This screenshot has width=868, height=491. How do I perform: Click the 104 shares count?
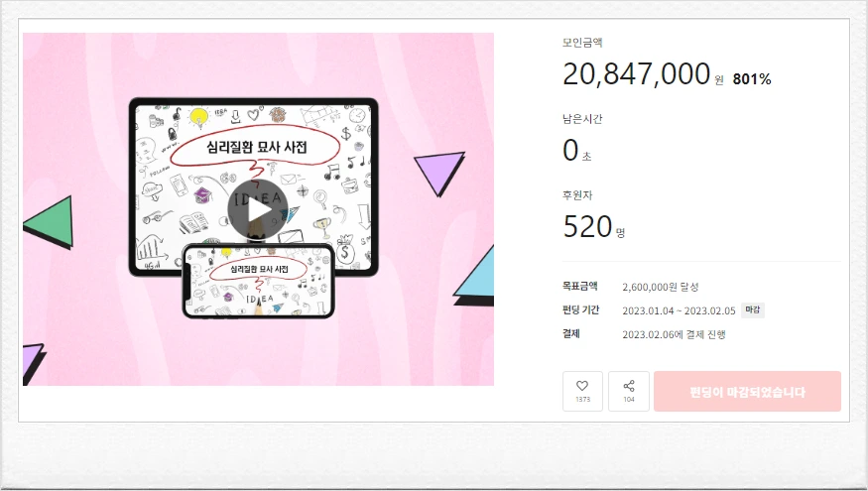click(x=629, y=399)
